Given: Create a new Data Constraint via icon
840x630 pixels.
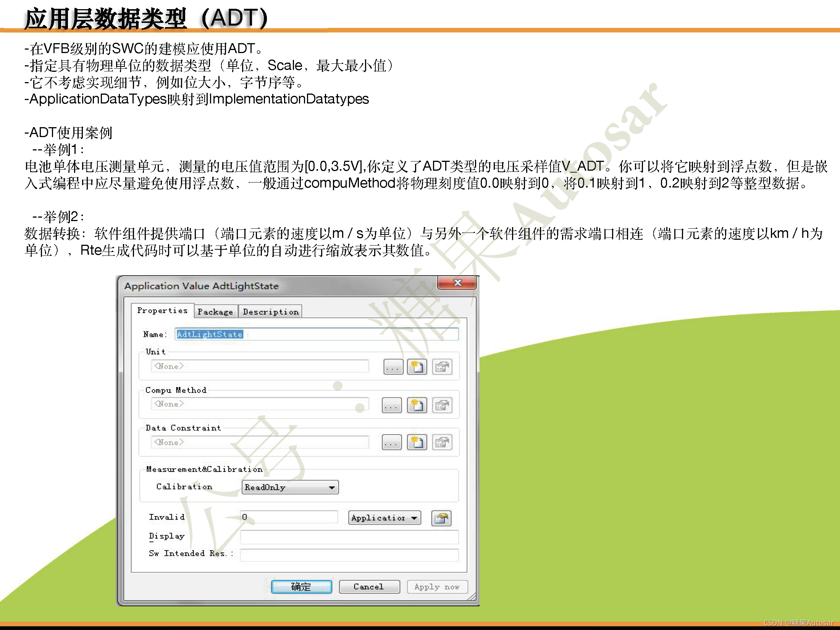Looking at the screenshot, I should pos(417,442).
